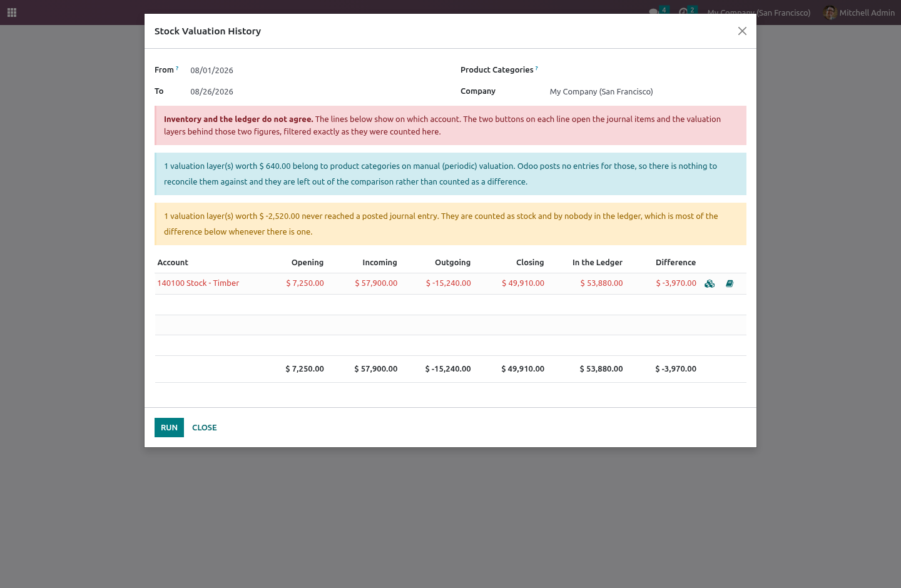
Task: Click the Opening column header
Action: 307,263
